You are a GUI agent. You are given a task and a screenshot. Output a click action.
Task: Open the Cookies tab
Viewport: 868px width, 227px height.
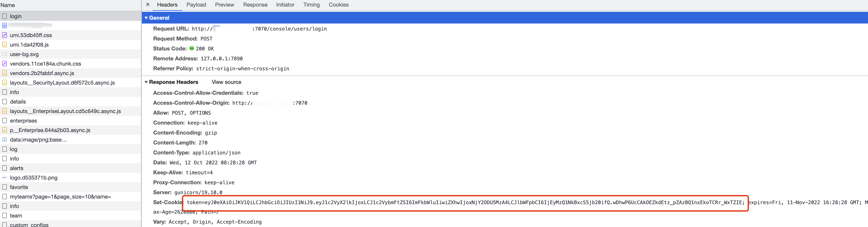click(x=338, y=5)
